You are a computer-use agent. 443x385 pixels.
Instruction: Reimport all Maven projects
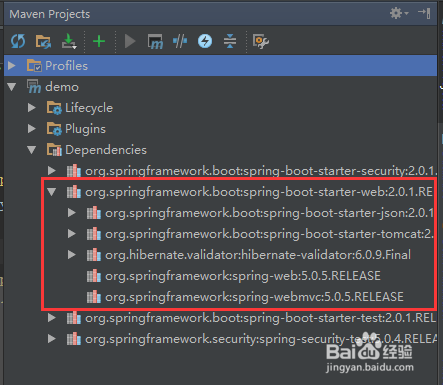[x=18, y=41]
